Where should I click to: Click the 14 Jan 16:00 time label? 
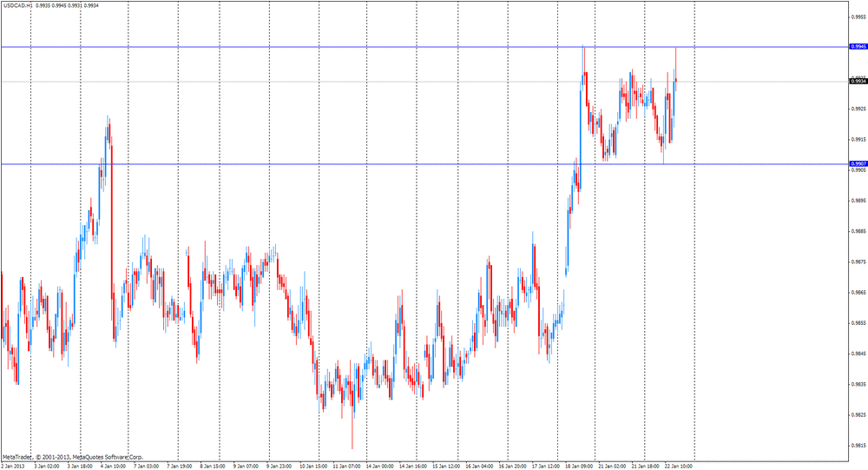click(413, 467)
